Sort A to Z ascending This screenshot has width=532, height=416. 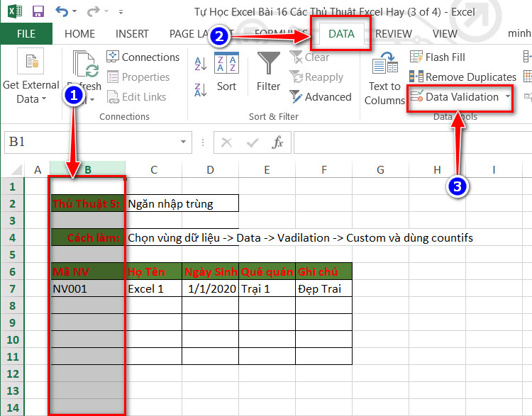click(x=201, y=63)
